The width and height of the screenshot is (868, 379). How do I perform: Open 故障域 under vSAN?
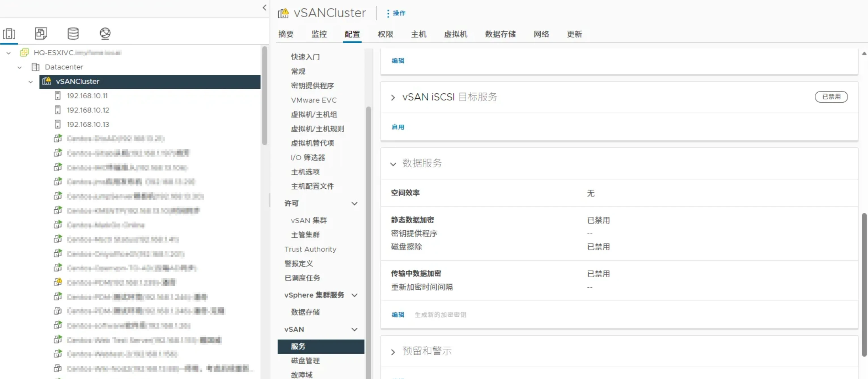coord(302,375)
